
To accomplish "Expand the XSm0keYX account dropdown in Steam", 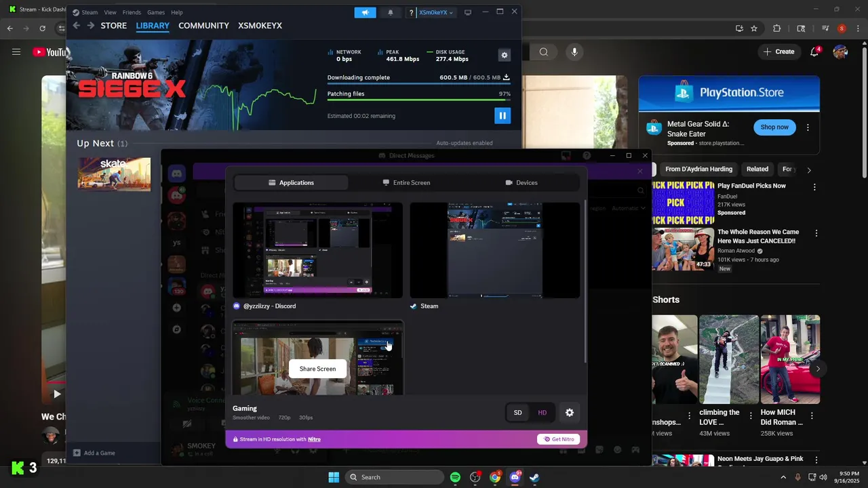I will pos(436,12).
